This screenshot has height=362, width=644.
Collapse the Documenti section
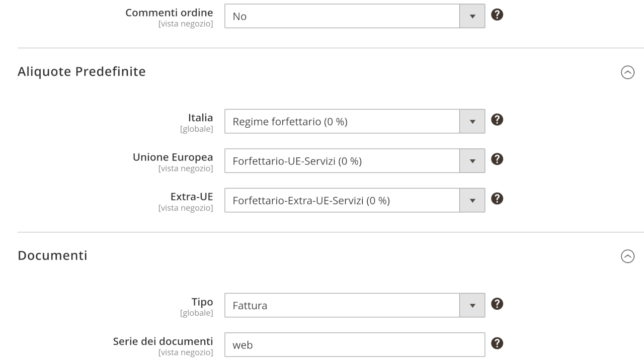(628, 256)
